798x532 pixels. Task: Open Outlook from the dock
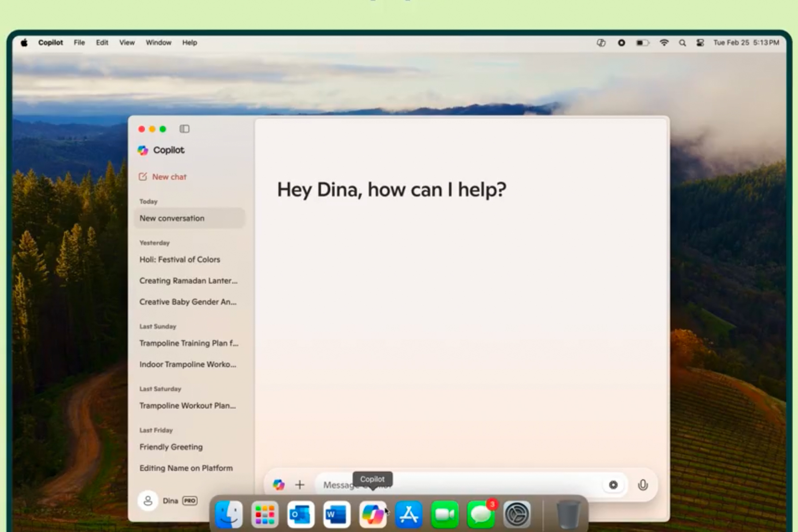(x=301, y=515)
